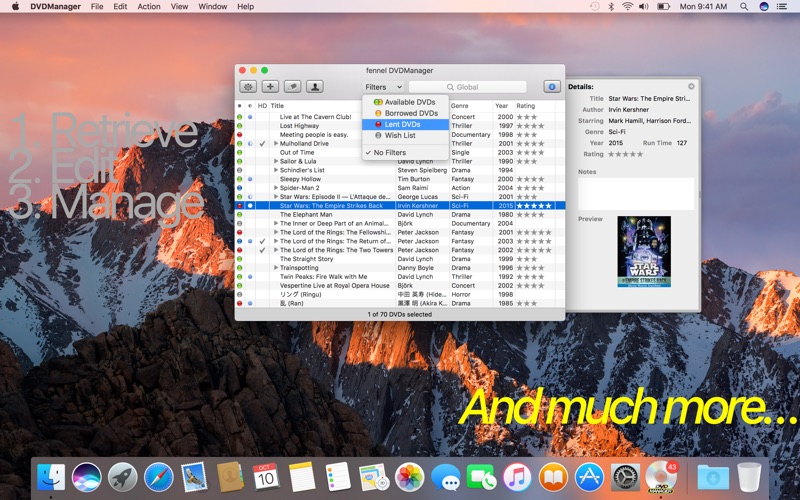Change star rating for The Elephant Man row
The height and width of the screenshot is (500, 800).
[530, 215]
